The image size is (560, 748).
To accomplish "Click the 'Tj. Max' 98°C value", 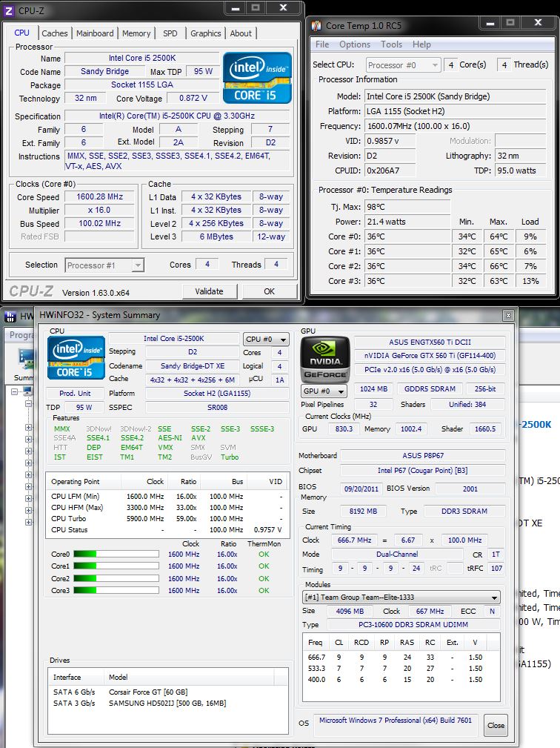I will (x=407, y=207).
